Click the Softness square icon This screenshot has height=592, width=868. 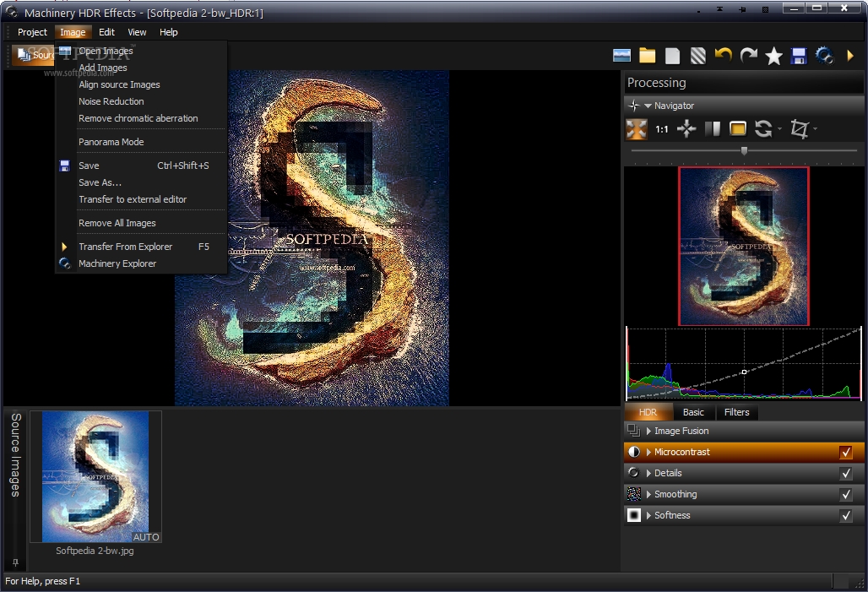[x=633, y=515]
